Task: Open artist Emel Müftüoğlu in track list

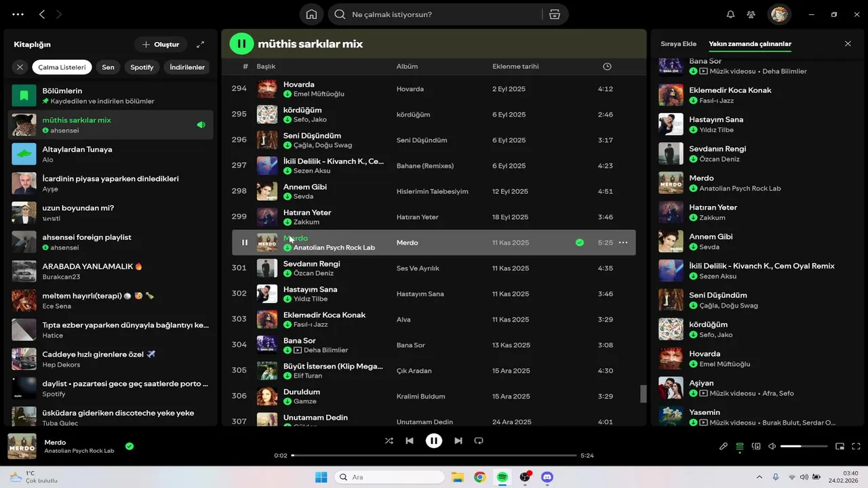Action: 319,94
